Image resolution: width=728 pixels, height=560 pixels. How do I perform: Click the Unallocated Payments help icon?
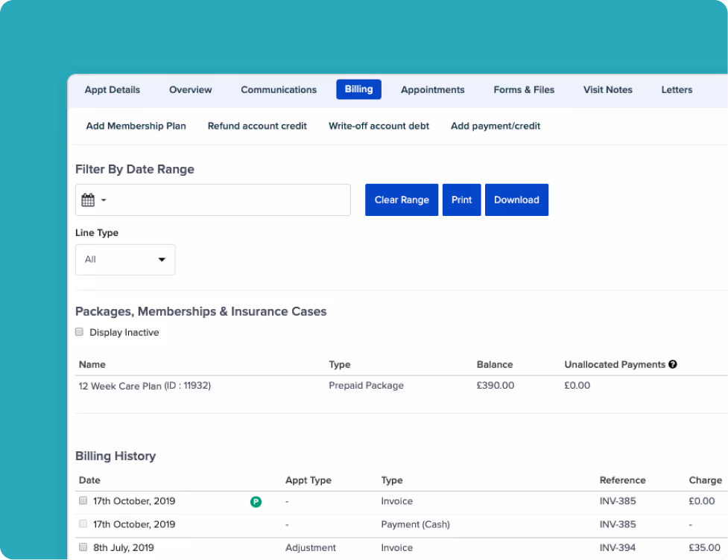673,365
